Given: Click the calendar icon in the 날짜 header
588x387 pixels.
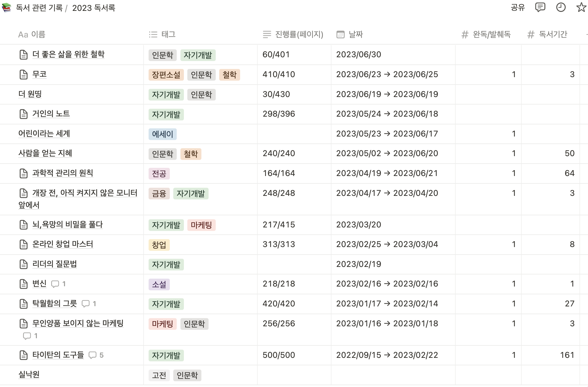Looking at the screenshot, I should (340, 34).
